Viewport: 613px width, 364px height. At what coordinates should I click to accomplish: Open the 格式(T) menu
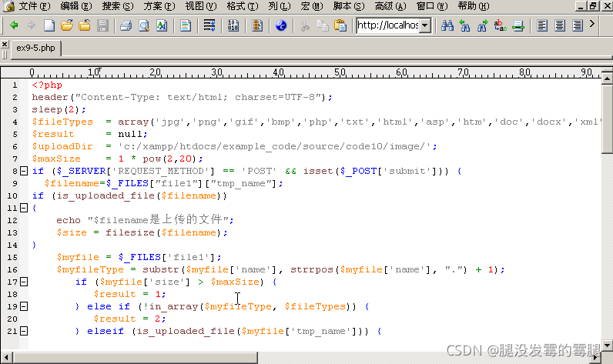click(x=243, y=6)
